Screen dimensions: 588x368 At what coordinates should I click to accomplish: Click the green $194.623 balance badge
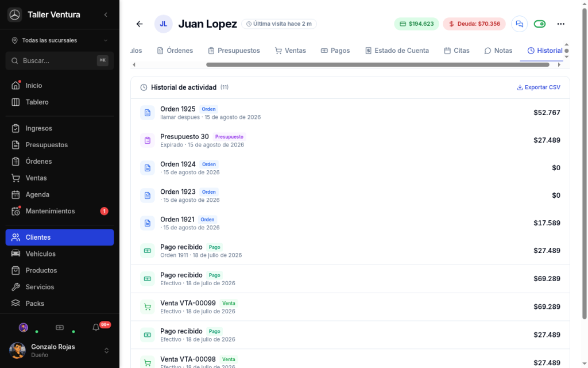click(x=417, y=24)
